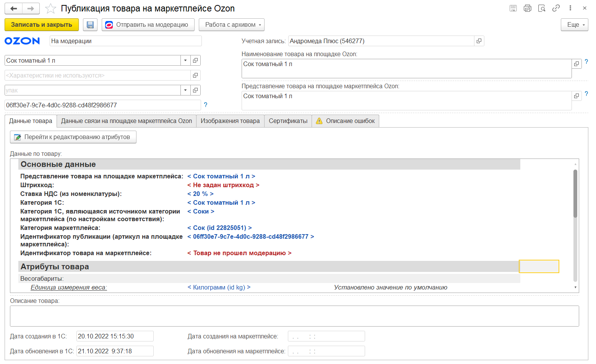Open the three-dot options menu icon
The width and height of the screenshot is (596, 364).
(x=570, y=8)
